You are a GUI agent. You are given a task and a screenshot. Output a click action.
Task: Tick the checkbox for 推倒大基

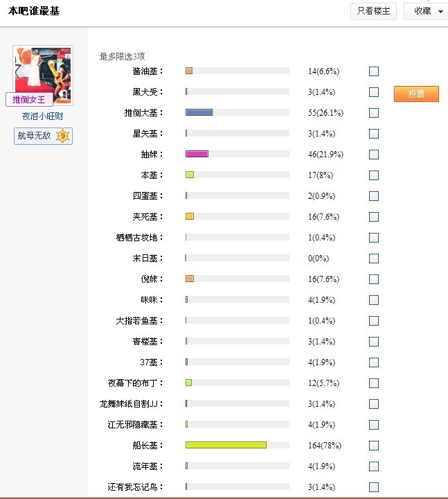[374, 113]
